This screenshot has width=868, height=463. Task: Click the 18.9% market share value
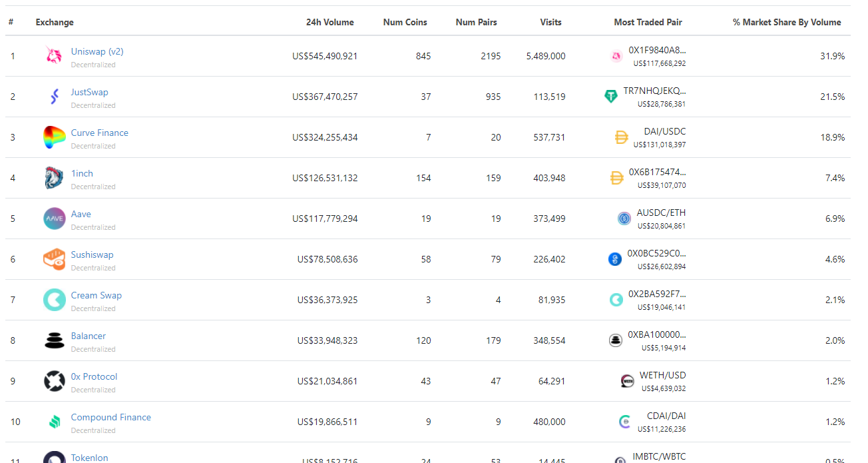(833, 137)
